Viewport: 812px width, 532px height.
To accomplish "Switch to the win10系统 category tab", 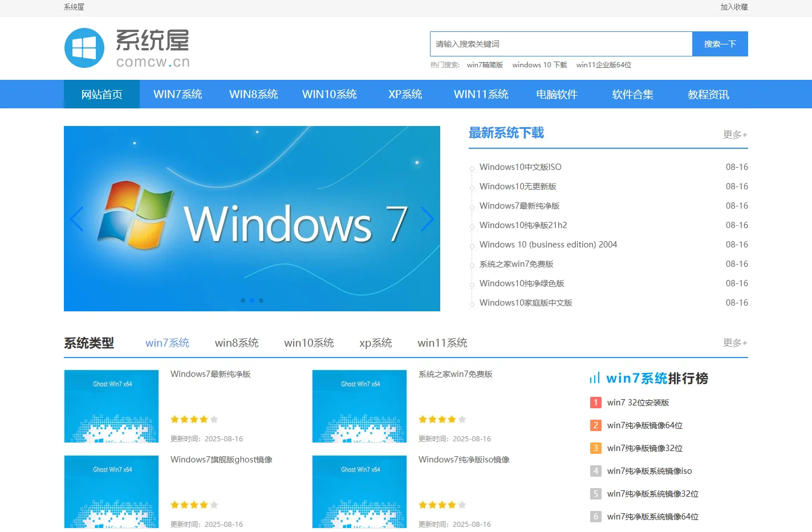I will click(309, 343).
